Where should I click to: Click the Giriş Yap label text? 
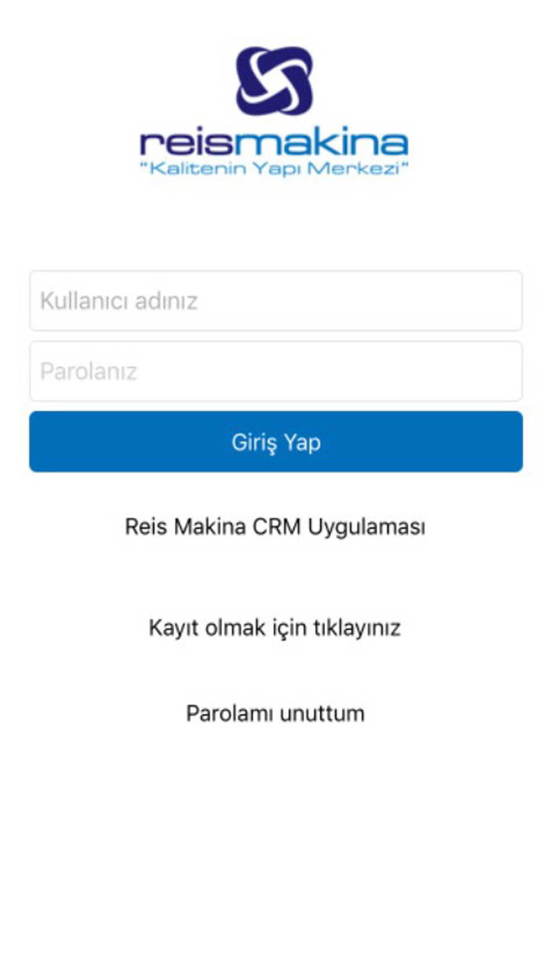[275, 443]
